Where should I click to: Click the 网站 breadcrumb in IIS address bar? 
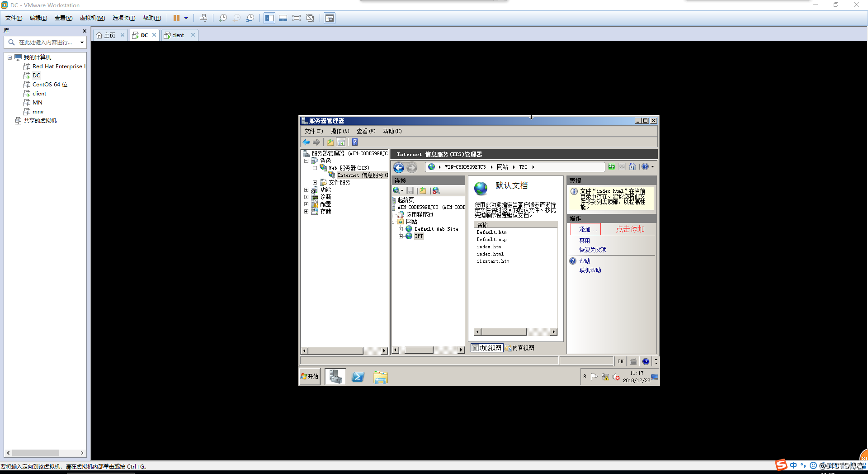point(502,167)
